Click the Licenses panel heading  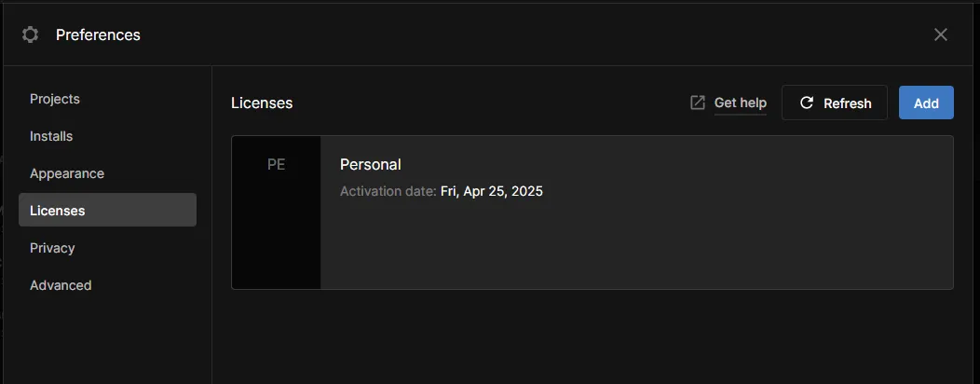(262, 103)
